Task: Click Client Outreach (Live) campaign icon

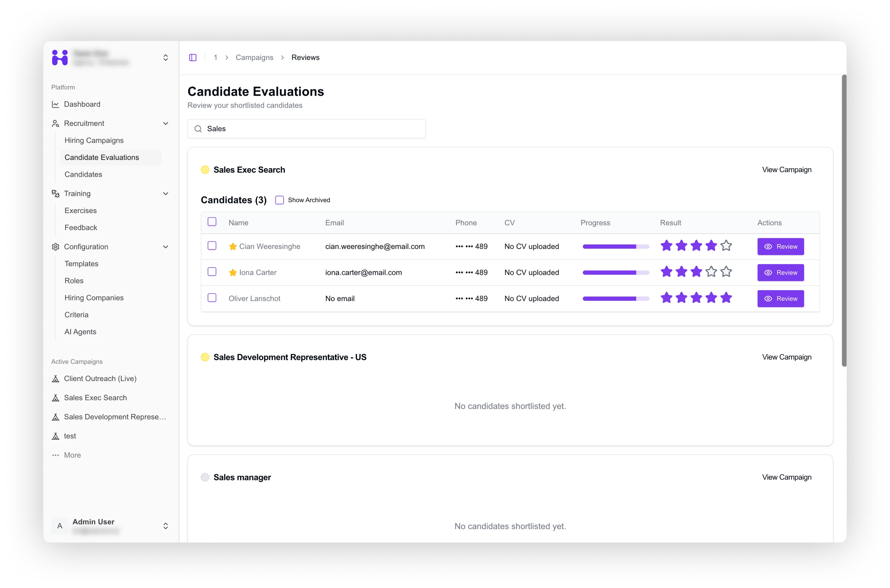Action: (x=56, y=379)
